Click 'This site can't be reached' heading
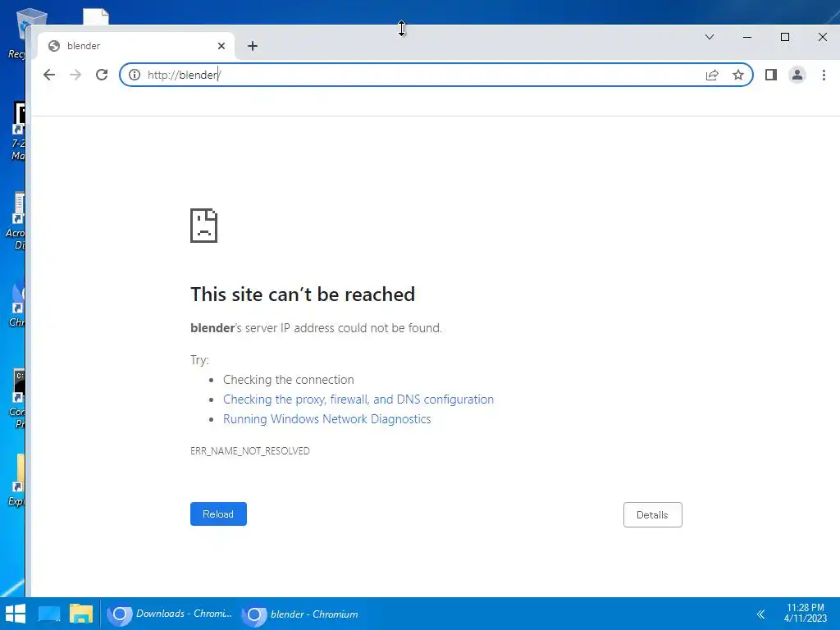 (303, 294)
